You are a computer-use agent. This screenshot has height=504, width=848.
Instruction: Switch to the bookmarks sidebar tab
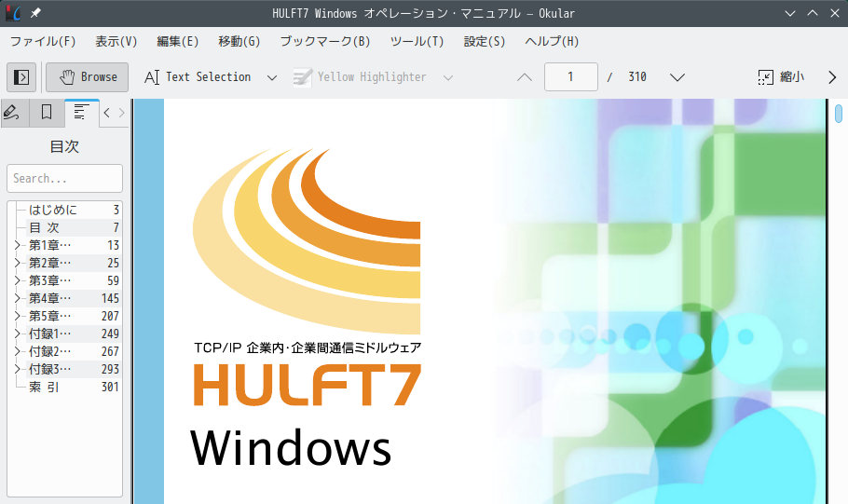point(47,113)
